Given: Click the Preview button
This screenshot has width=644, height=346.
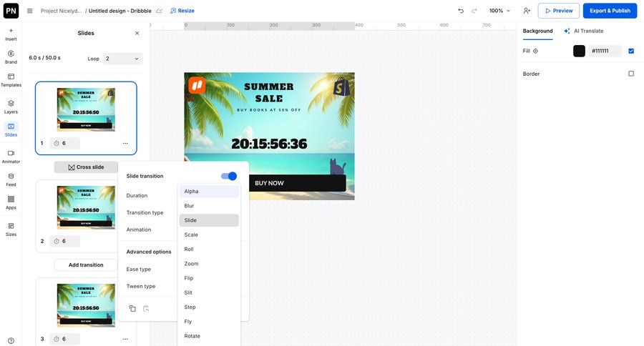Looking at the screenshot, I should (x=559, y=11).
